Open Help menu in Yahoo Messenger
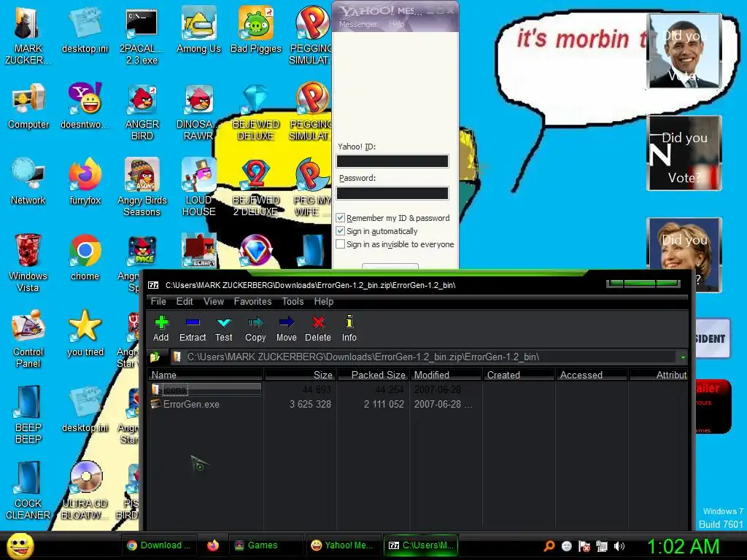Viewport: 747px width, 560px height. (396, 24)
